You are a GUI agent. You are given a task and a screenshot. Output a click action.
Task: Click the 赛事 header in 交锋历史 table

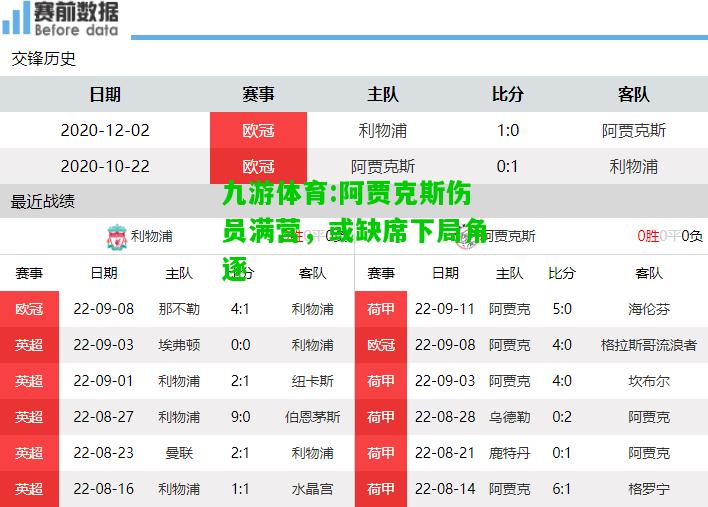258,94
